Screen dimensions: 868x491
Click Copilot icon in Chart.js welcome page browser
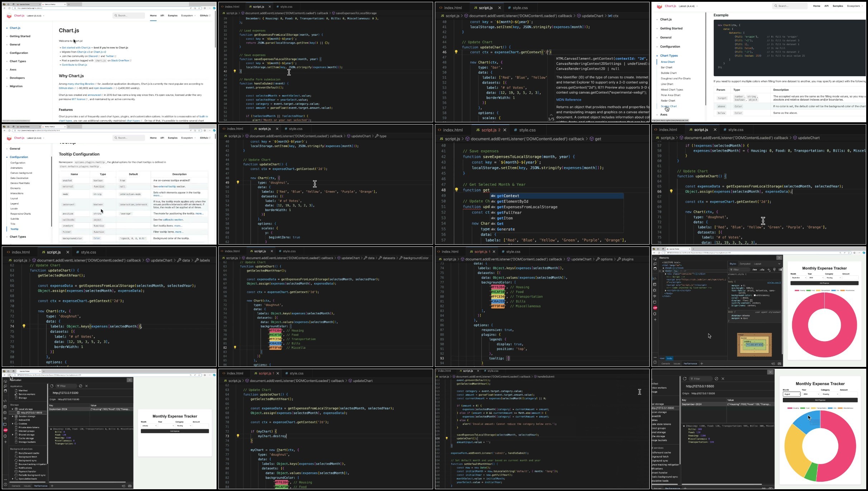[x=214, y=8]
